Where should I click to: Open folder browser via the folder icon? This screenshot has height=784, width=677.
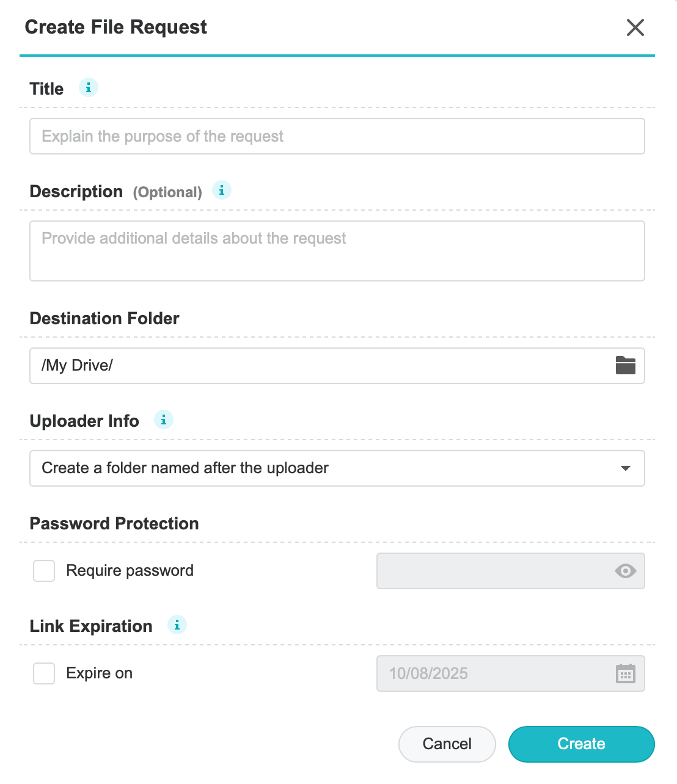point(625,366)
